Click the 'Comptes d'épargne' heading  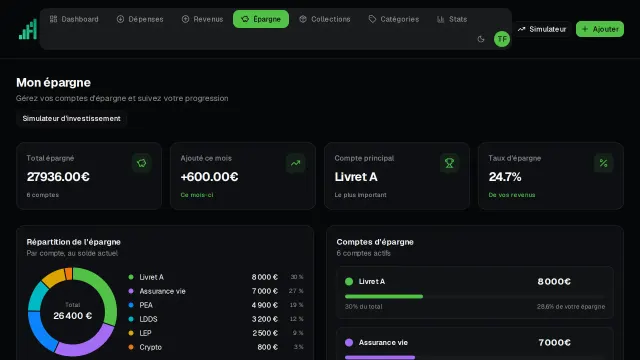coord(375,242)
